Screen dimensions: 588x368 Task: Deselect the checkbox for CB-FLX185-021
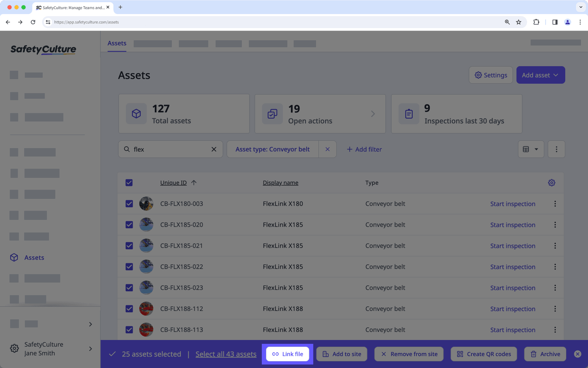point(129,245)
